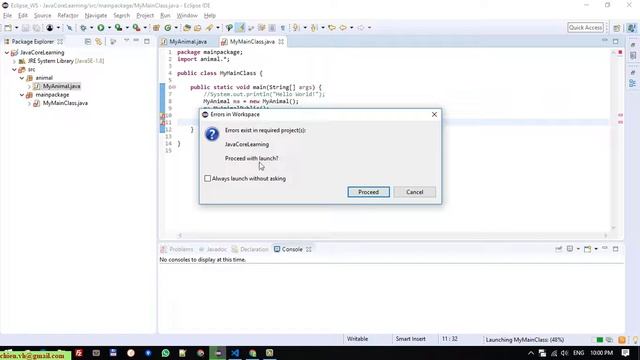Cancel the Errors in Workspace dialog

(x=414, y=192)
